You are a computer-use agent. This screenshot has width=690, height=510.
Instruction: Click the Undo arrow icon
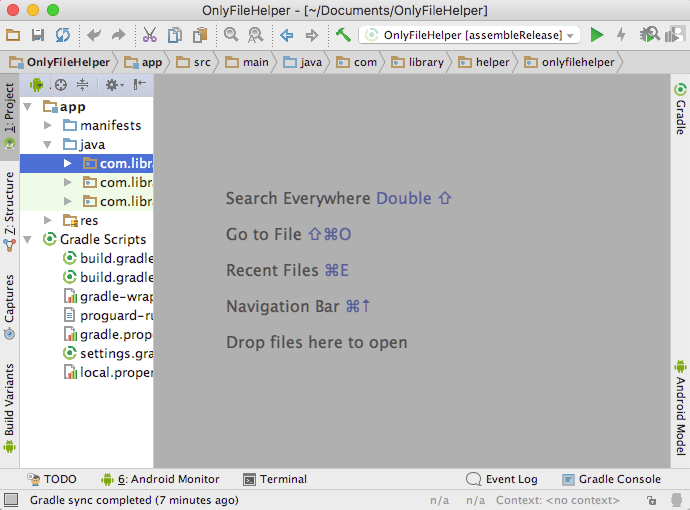(94, 35)
